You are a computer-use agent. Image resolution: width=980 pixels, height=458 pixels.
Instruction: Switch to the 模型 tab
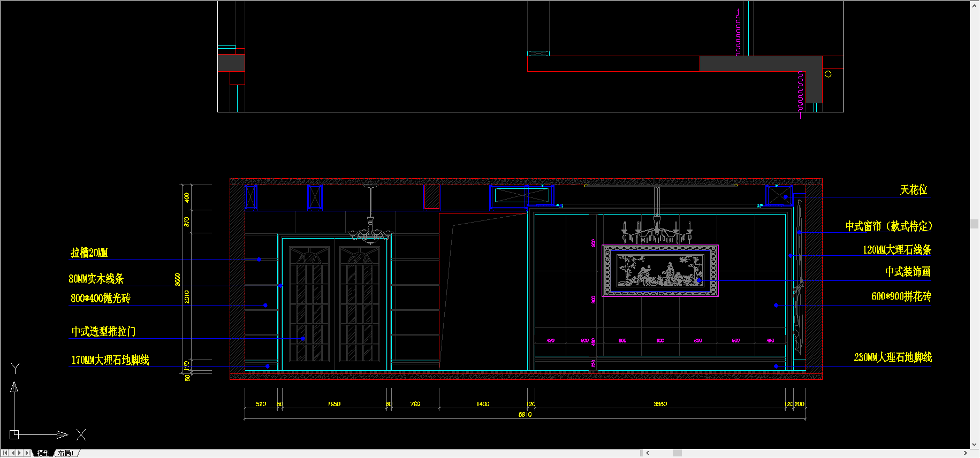[x=43, y=453]
